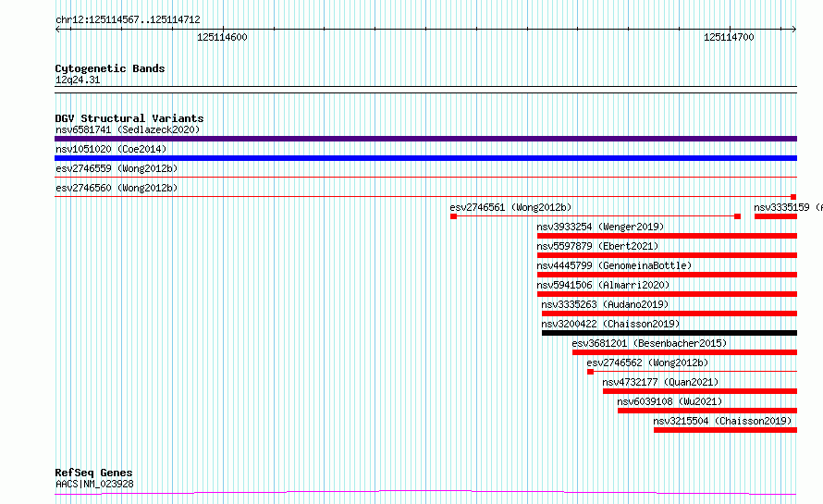
Task: Open the esv2746560 (Wong2012b) label
Action: (117, 188)
